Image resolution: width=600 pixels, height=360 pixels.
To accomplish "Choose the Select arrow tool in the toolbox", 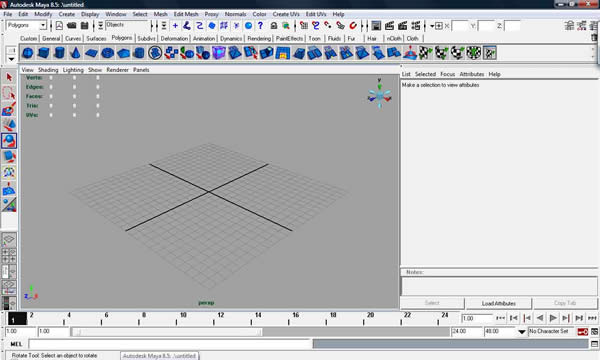I will pos(9,77).
